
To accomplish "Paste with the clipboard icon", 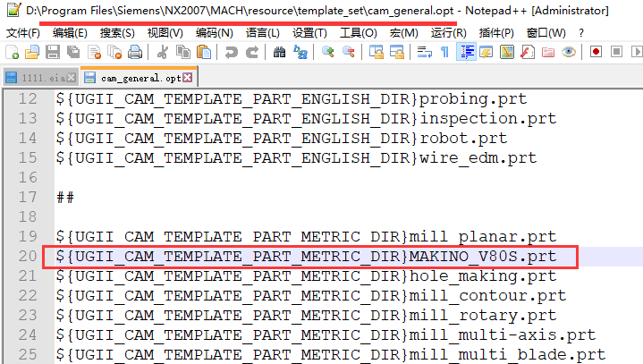I will 204,52.
